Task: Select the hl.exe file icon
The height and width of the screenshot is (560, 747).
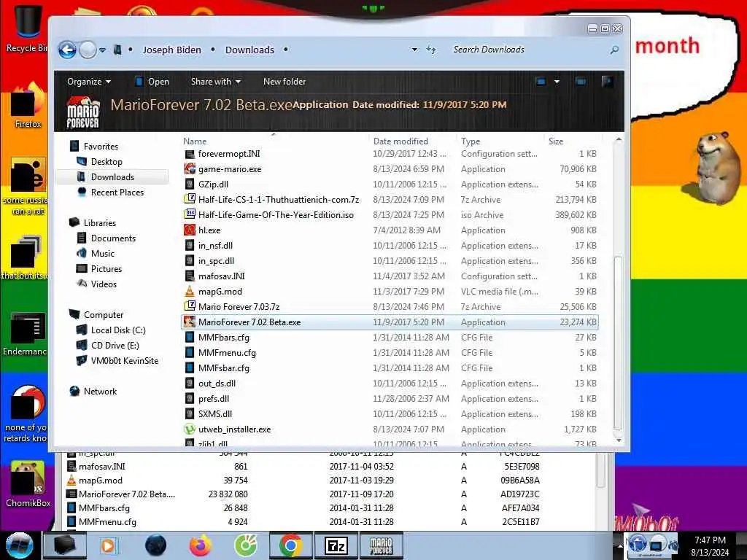Action: point(190,230)
